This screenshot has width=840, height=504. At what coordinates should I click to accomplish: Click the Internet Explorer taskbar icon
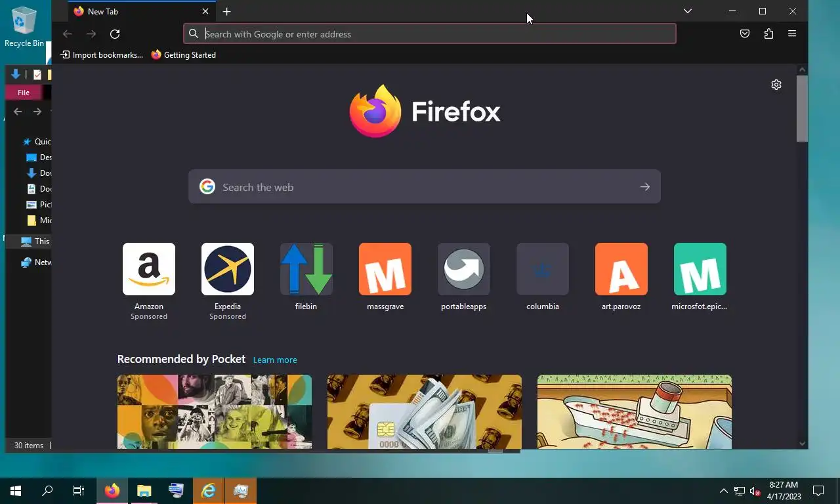point(208,491)
